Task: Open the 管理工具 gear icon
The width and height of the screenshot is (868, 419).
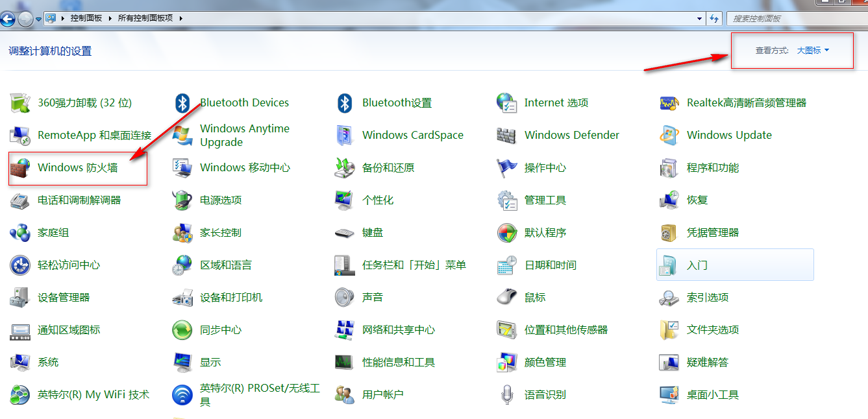Action: (507, 200)
